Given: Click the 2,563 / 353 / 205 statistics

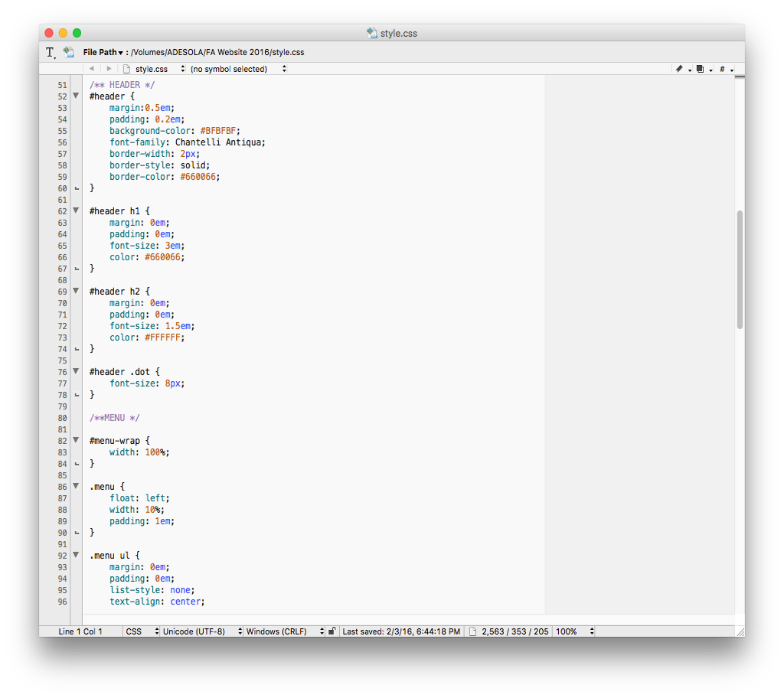Looking at the screenshot, I should (x=515, y=631).
